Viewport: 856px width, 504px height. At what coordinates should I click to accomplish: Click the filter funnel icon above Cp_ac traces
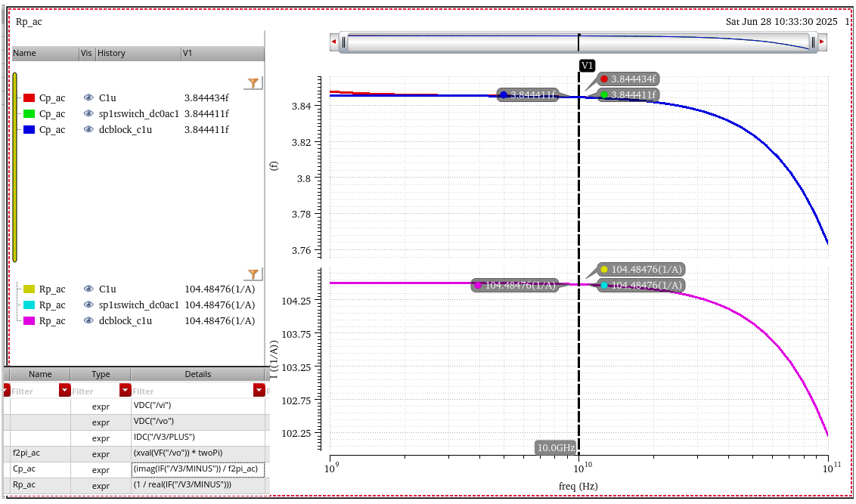click(253, 83)
